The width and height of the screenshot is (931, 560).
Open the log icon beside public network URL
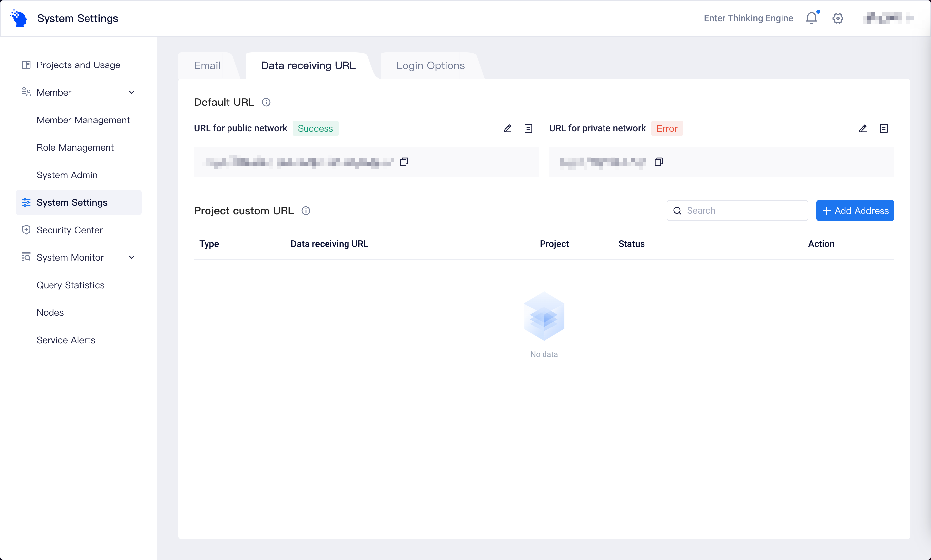pos(528,129)
